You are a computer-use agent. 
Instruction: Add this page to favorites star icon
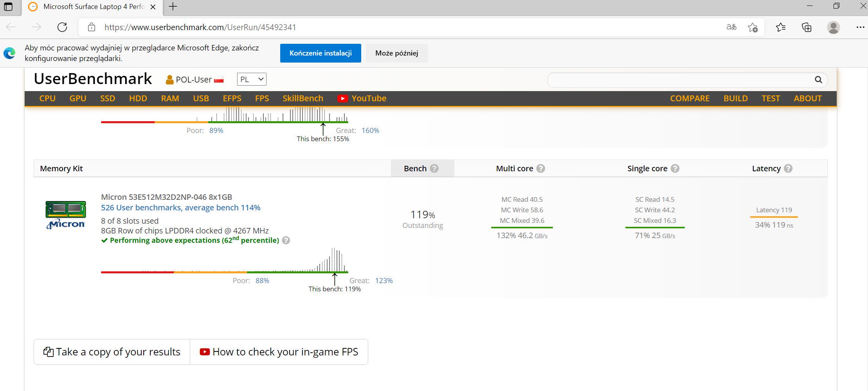(752, 27)
